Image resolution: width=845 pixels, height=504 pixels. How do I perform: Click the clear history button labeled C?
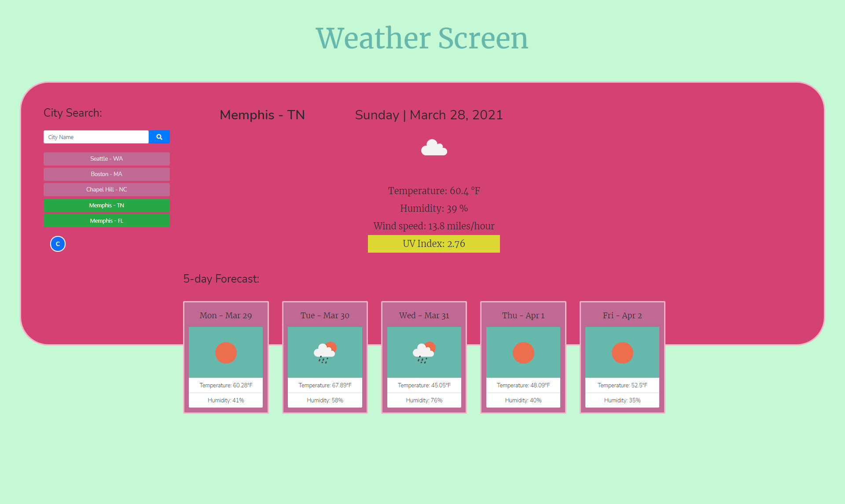(58, 243)
